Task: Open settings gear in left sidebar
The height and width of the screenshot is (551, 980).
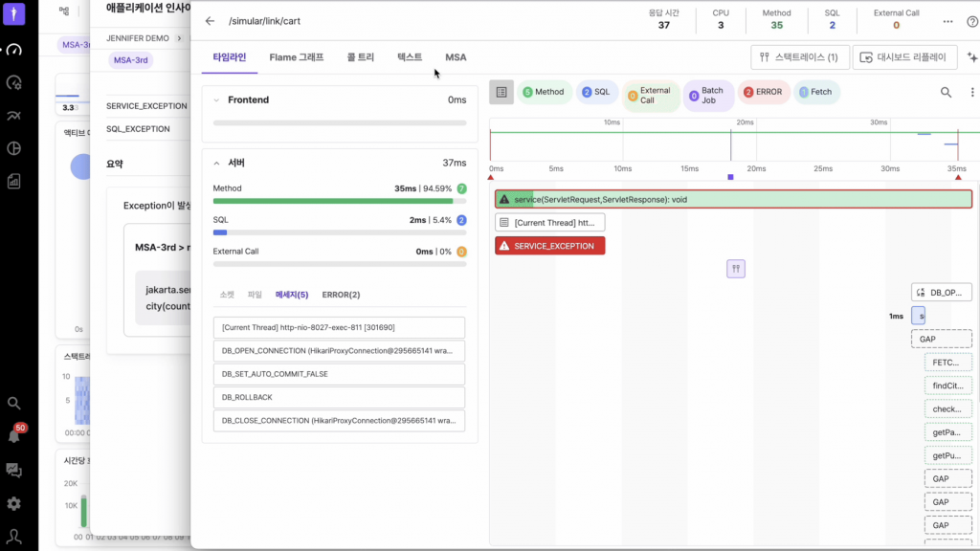Action: click(x=14, y=503)
